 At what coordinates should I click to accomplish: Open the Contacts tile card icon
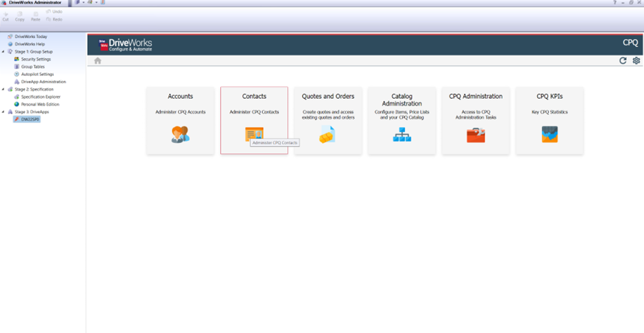point(254,135)
